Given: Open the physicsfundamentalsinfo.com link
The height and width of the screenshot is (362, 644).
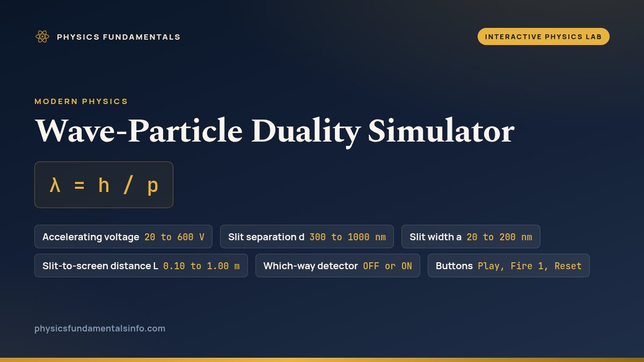Looking at the screenshot, I should [100, 328].
